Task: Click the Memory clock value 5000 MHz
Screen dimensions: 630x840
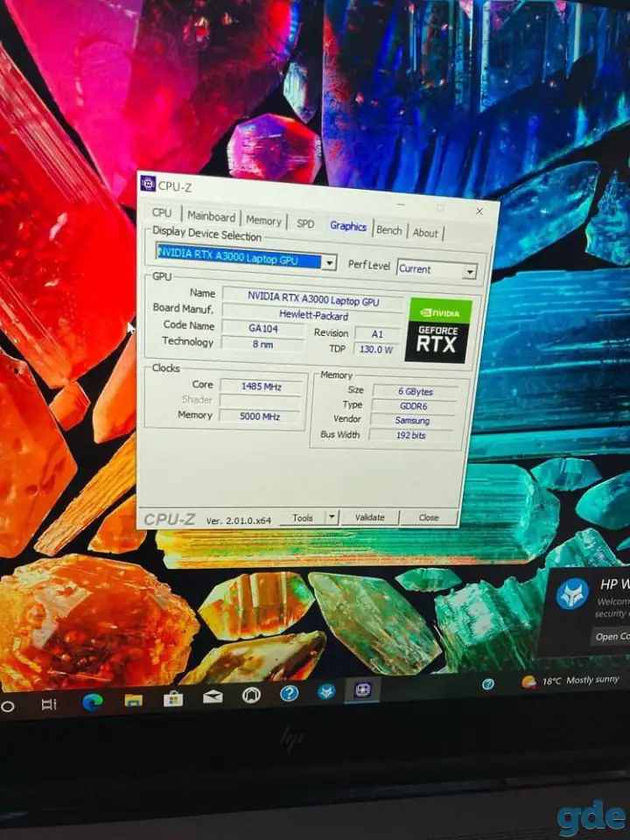Action: pos(260,416)
